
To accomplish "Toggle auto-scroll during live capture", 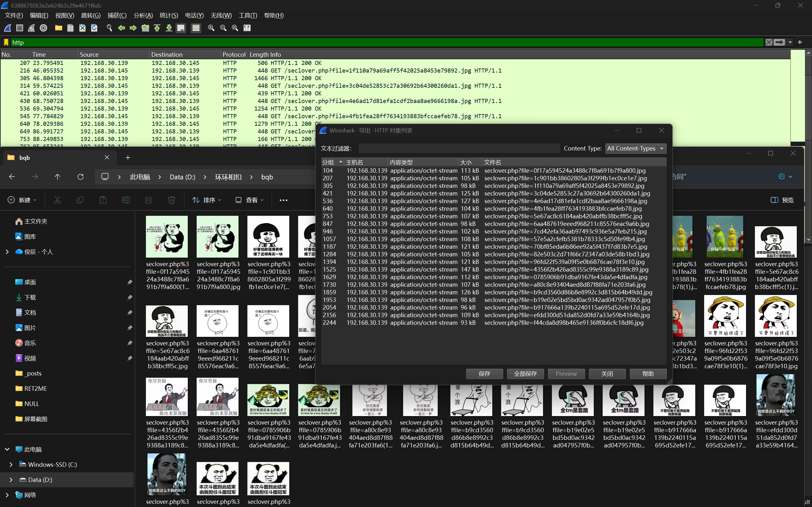I will [181, 28].
